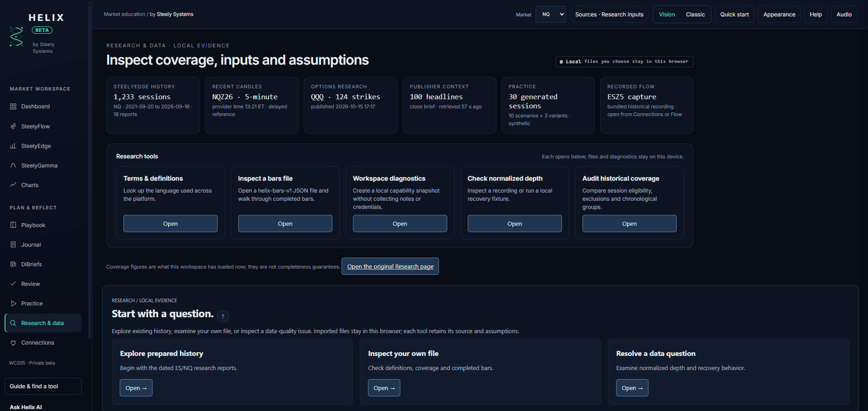The width and height of the screenshot is (868, 411).
Task: Open the Appearance menu
Action: pos(779,15)
